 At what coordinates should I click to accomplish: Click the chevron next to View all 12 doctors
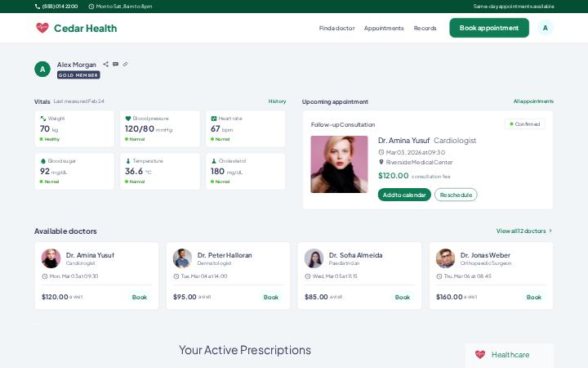click(550, 231)
